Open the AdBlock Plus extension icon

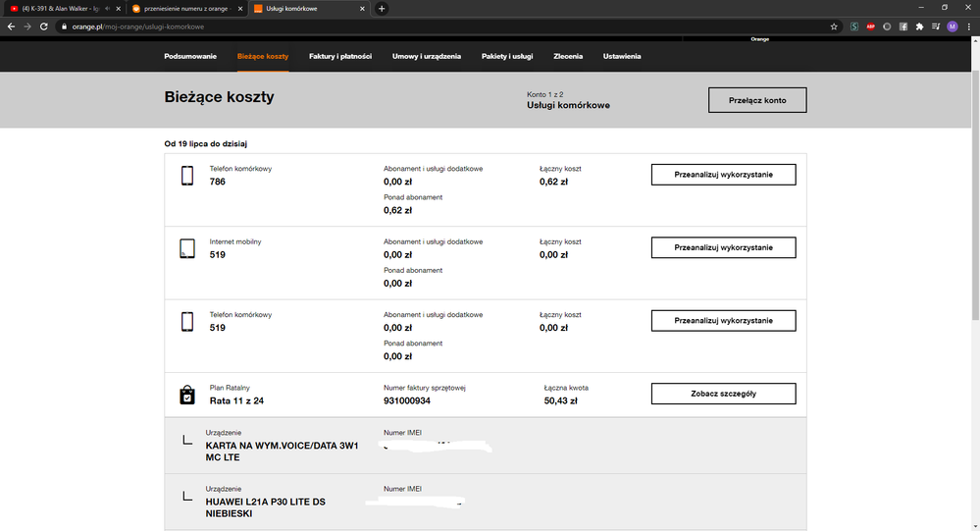click(870, 27)
